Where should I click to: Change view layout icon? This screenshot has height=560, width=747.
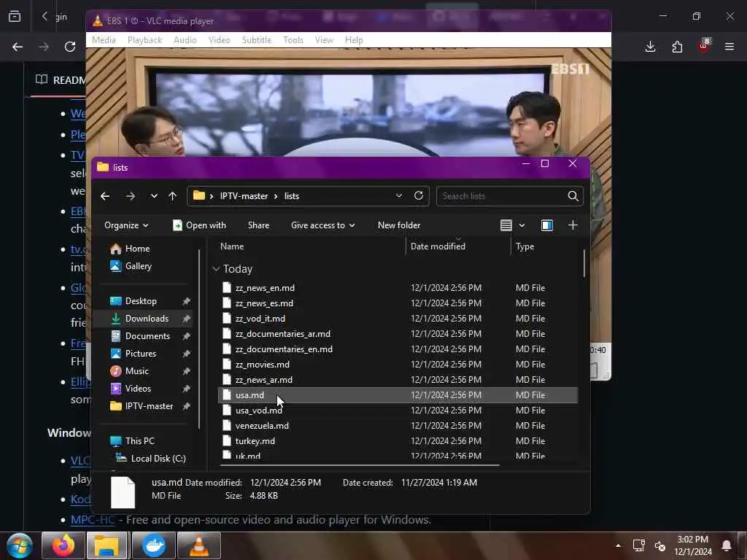(x=506, y=225)
